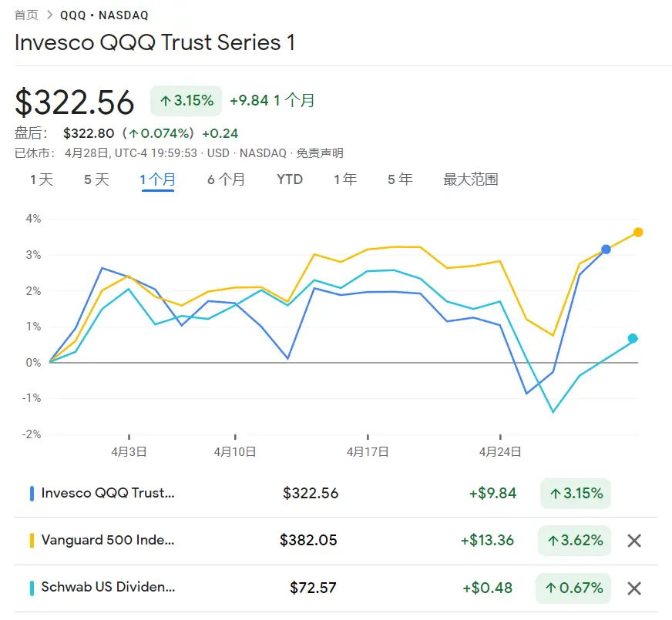Open the 首页 breadcrumb link
Viewport: 672px width, 620px height.
[x=26, y=15]
